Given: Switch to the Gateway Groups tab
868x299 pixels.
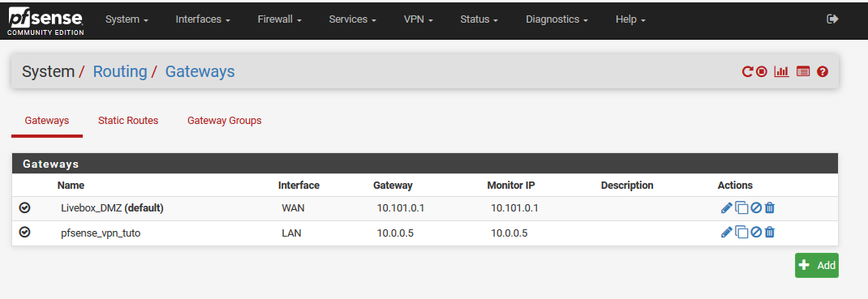Looking at the screenshot, I should pos(224,121).
